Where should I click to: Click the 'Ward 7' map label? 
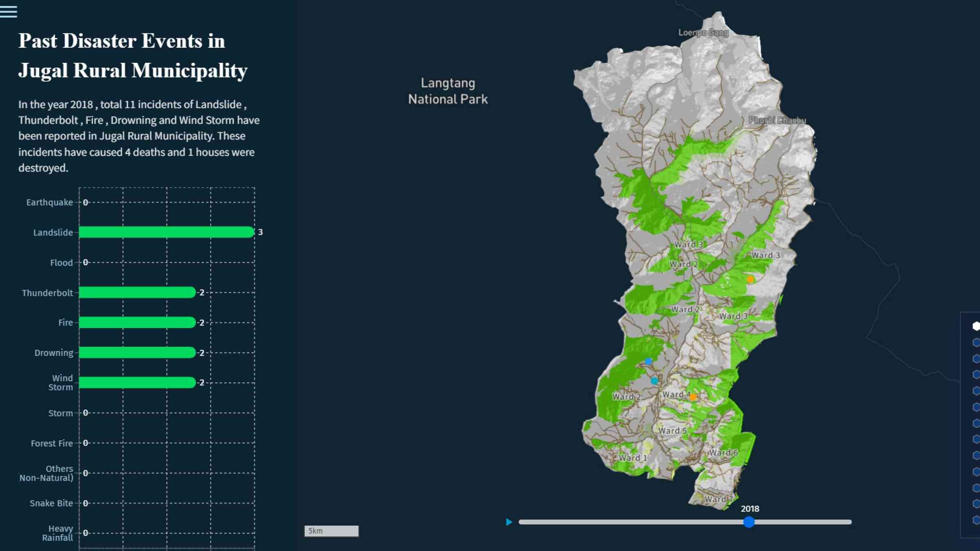tap(719, 499)
